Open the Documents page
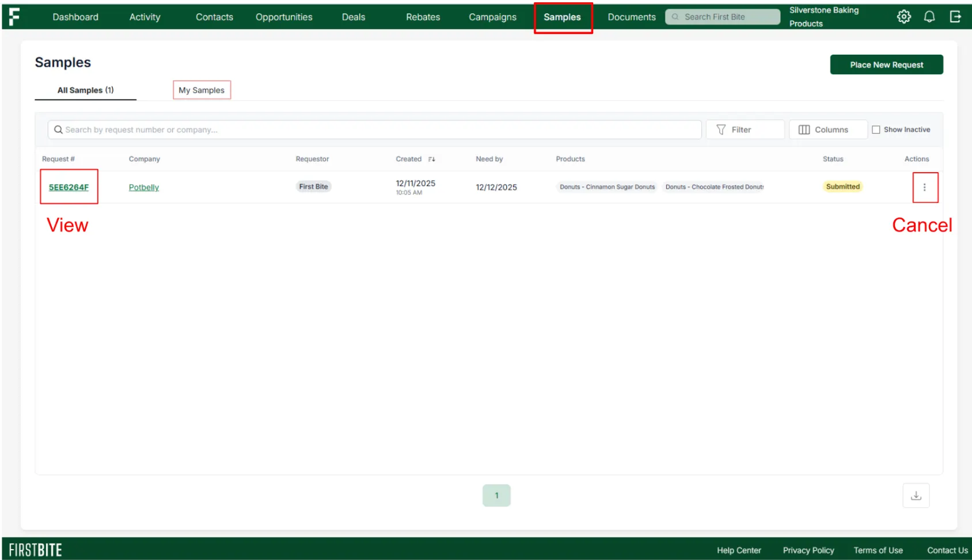972x560 pixels. pyautogui.click(x=632, y=17)
